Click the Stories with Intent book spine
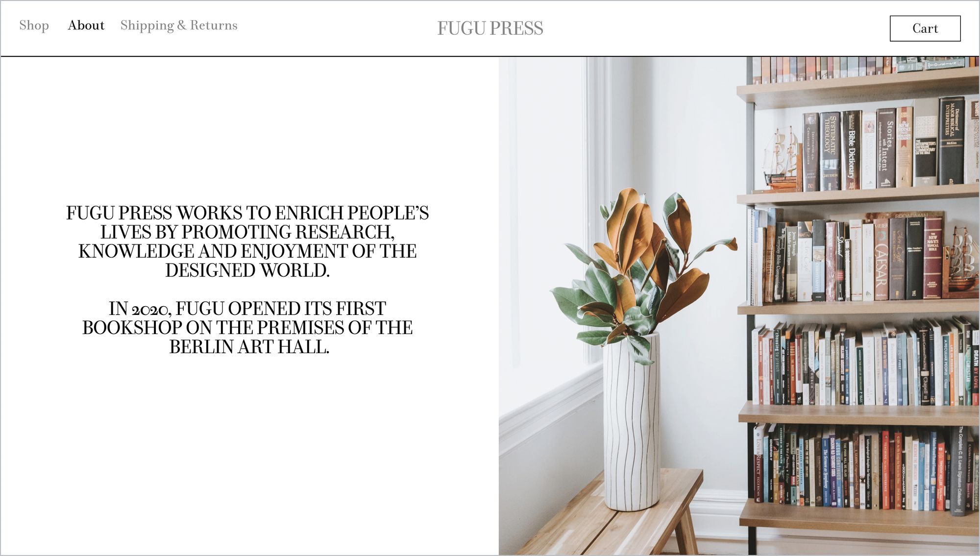Screen dimensions: 980x556 (x=886, y=148)
